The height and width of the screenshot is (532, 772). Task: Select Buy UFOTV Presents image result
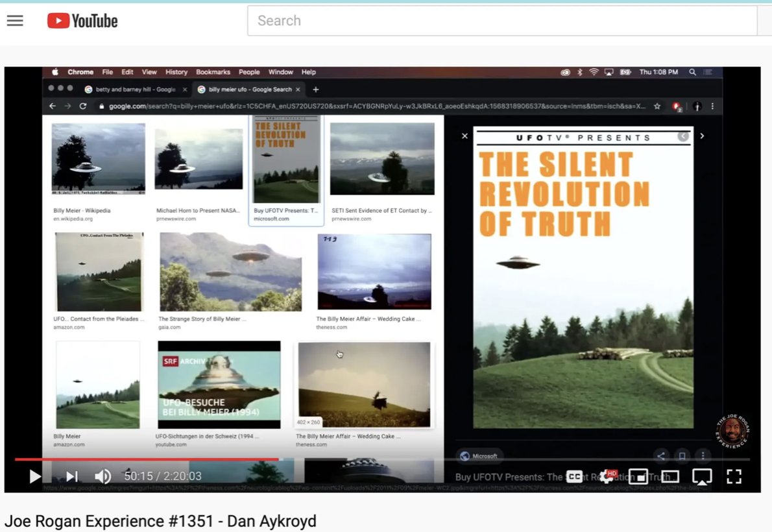pos(286,158)
